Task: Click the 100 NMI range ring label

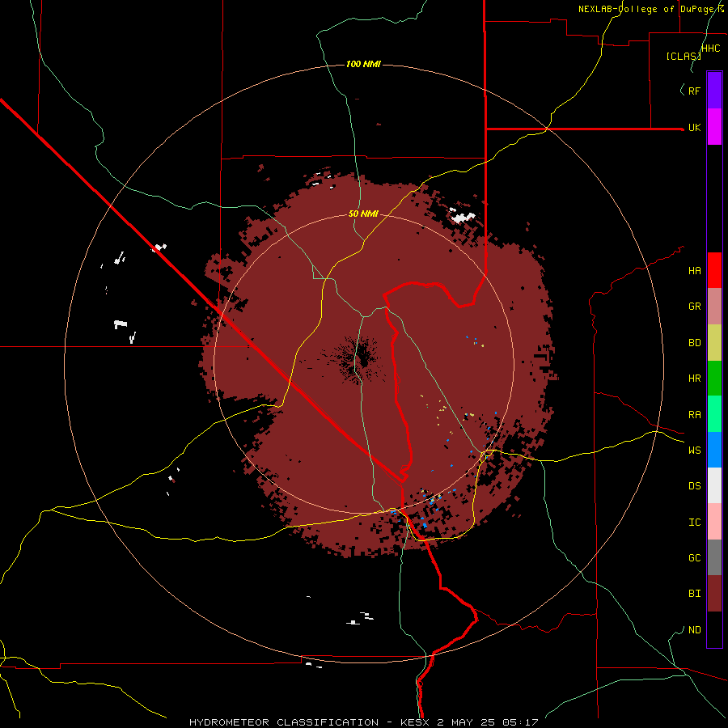Action: (x=363, y=64)
